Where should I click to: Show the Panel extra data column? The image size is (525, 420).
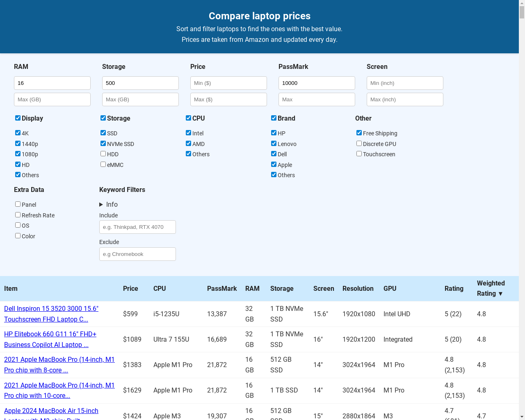tap(18, 204)
